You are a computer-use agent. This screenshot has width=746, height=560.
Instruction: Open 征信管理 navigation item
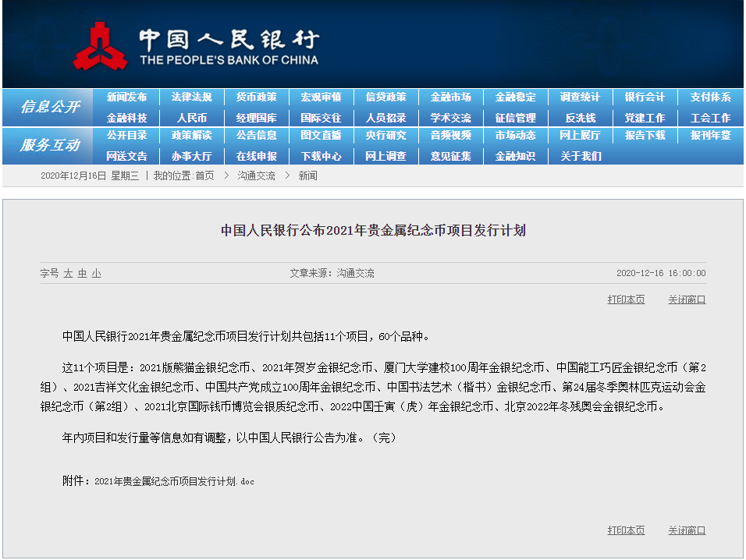pos(515,118)
